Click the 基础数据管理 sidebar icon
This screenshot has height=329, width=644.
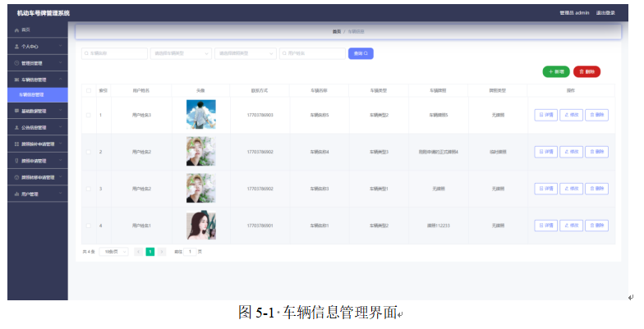coord(16,112)
